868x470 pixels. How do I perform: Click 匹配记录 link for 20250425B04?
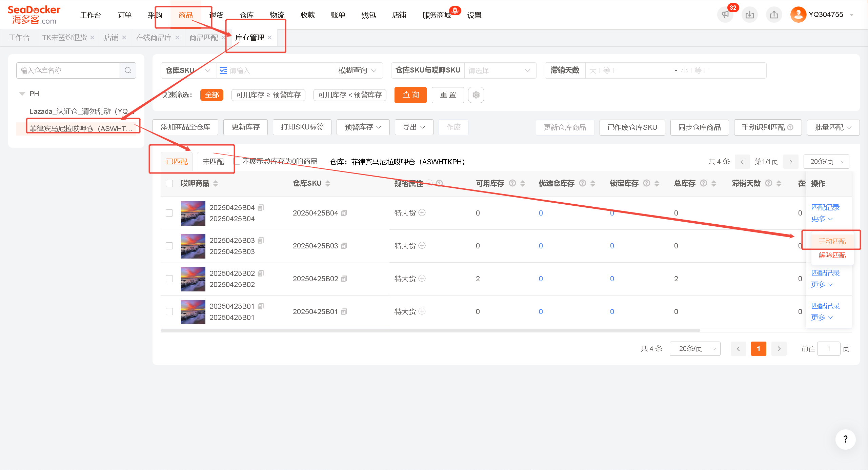point(825,207)
